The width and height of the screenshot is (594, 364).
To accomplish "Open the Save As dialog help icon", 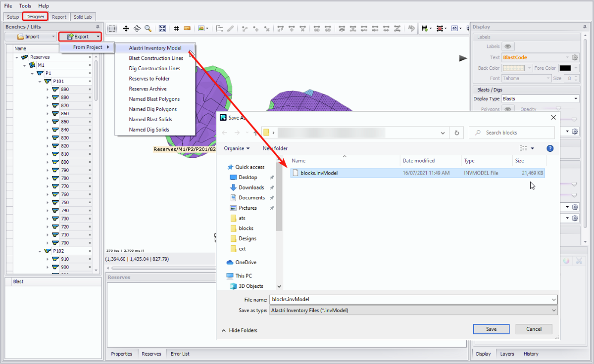I will click(x=550, y=148).
